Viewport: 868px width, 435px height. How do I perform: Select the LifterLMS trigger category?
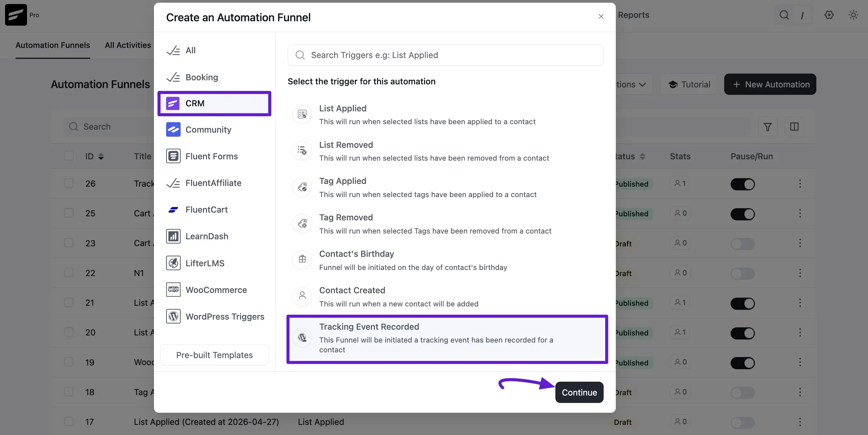click(x=214, y=263)
